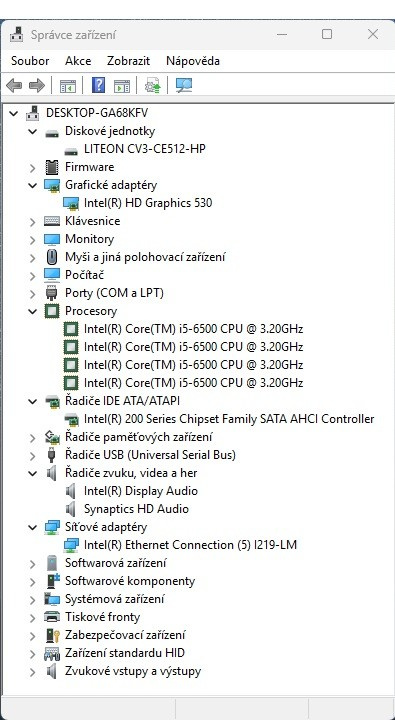Open the Akce menu
This screenshot has width=395, height=720.
(78, 61)
